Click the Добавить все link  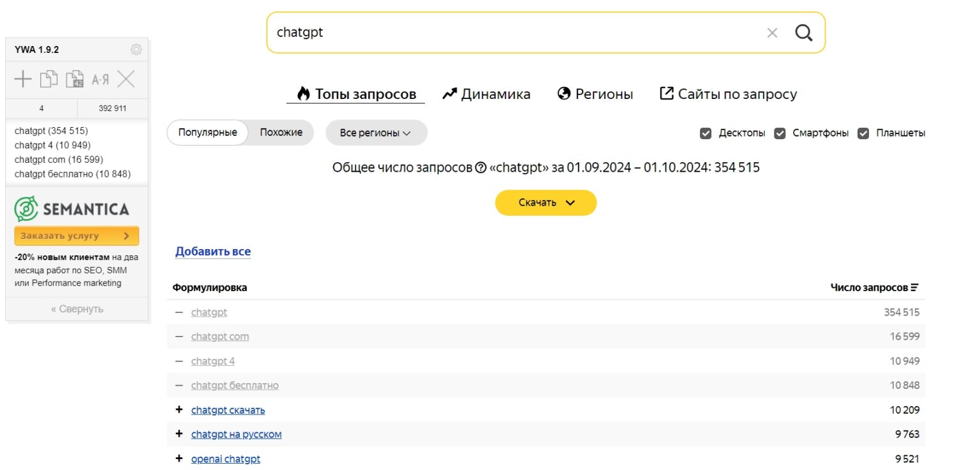(213, 251)
